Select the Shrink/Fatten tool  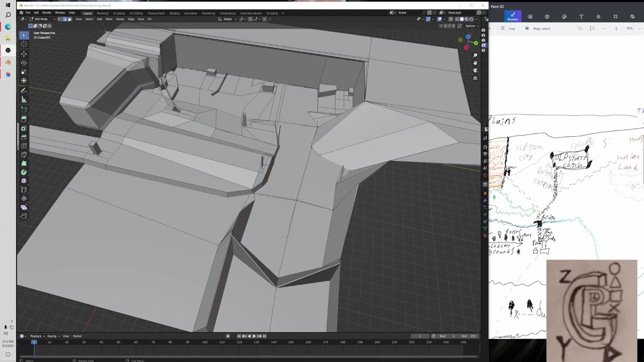tap(24, 199)
